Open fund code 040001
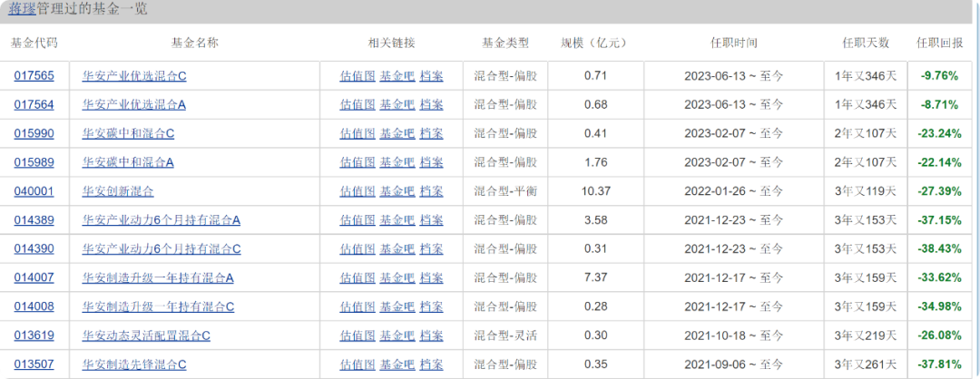The width and height of the screenshot is (980, 379). click(x=34, y=191)
